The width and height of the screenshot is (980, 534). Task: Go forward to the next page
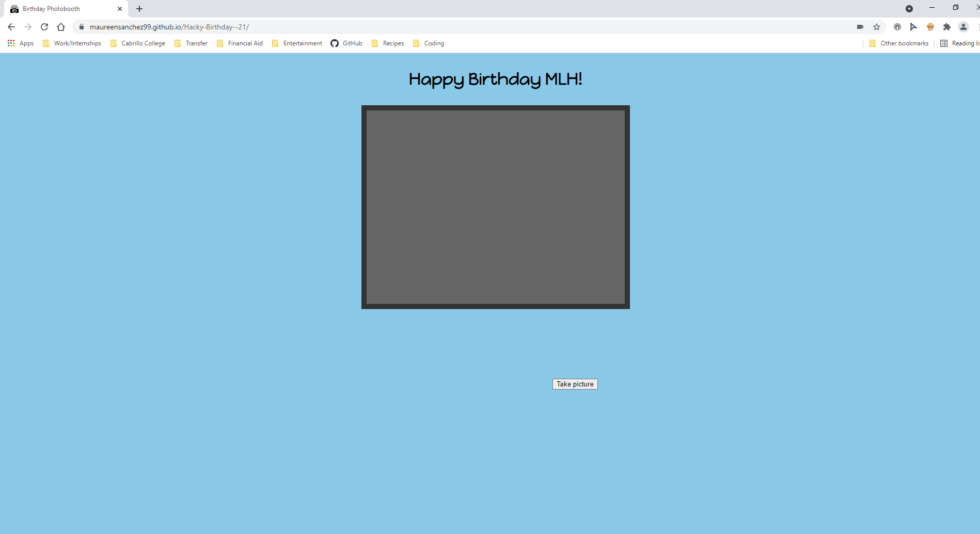28,27
